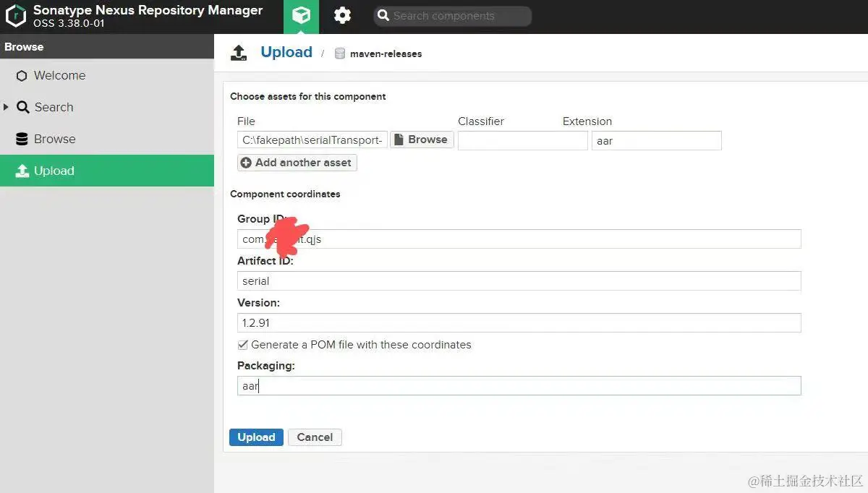Click the blue Upload submit button
The height and width of the screenshot is (493, 868).
pos(256,437)
